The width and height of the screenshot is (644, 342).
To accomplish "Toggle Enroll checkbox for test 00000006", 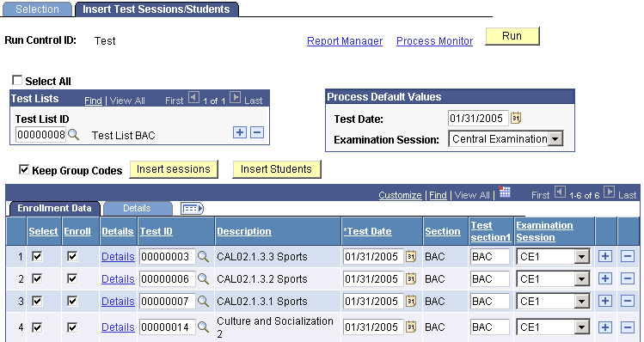I will (72, 278).
